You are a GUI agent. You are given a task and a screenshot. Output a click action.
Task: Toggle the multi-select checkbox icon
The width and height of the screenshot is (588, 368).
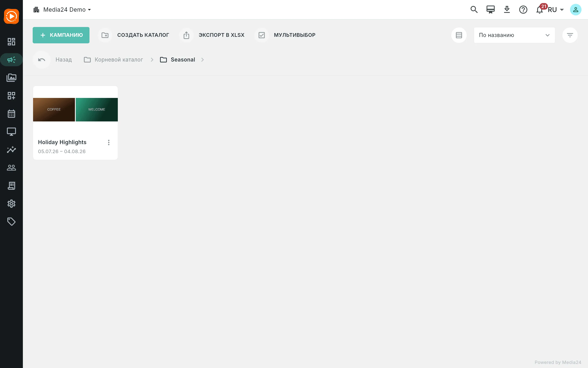(262, 35)
